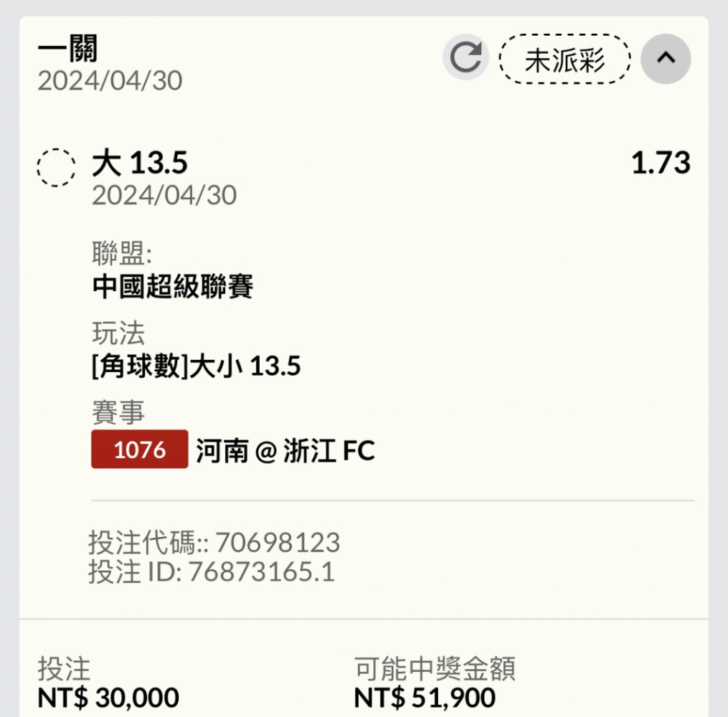Viewport: 728px width, 717px height.
Task: Tap the 聯盟 field label
Action: [122, 253]
